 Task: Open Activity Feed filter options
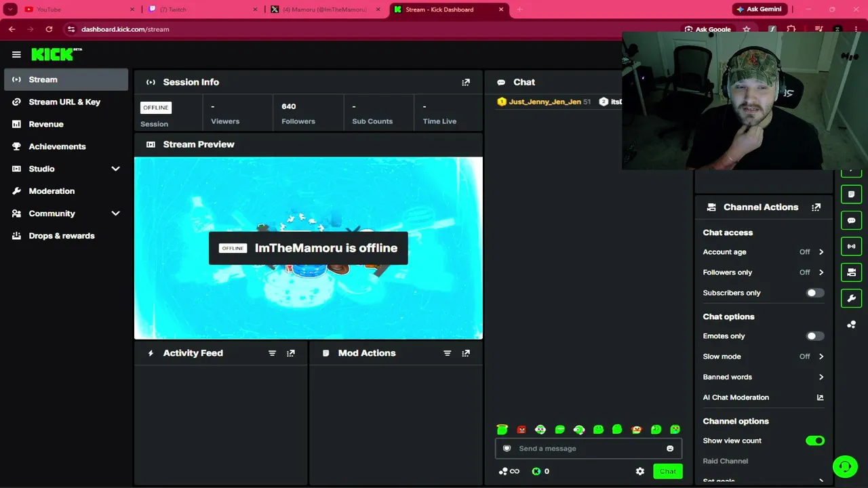click(x=272, y=353)
